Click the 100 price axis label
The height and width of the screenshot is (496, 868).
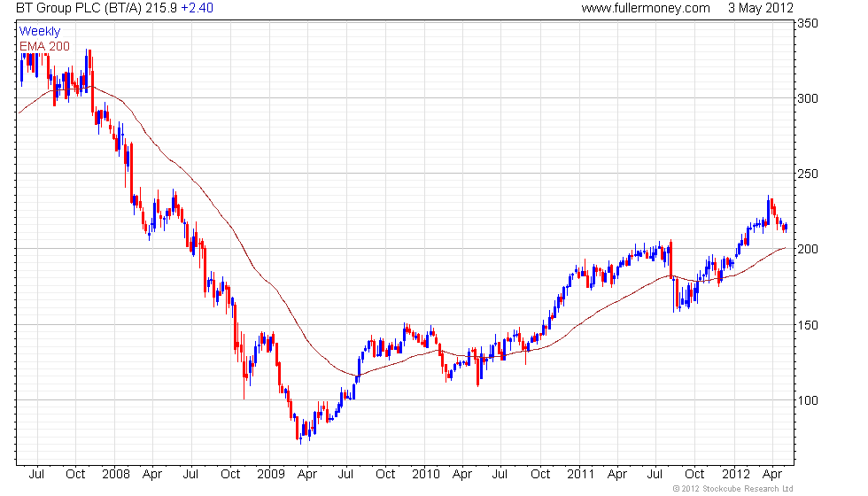pos(807,400)
